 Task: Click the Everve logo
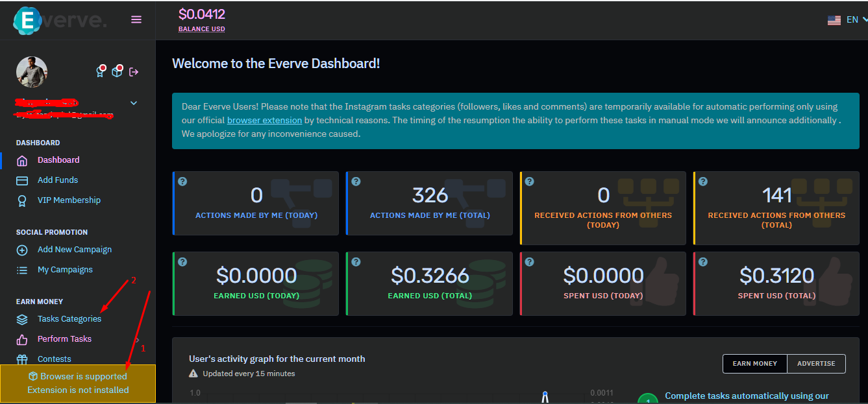(x=60, y=21)
